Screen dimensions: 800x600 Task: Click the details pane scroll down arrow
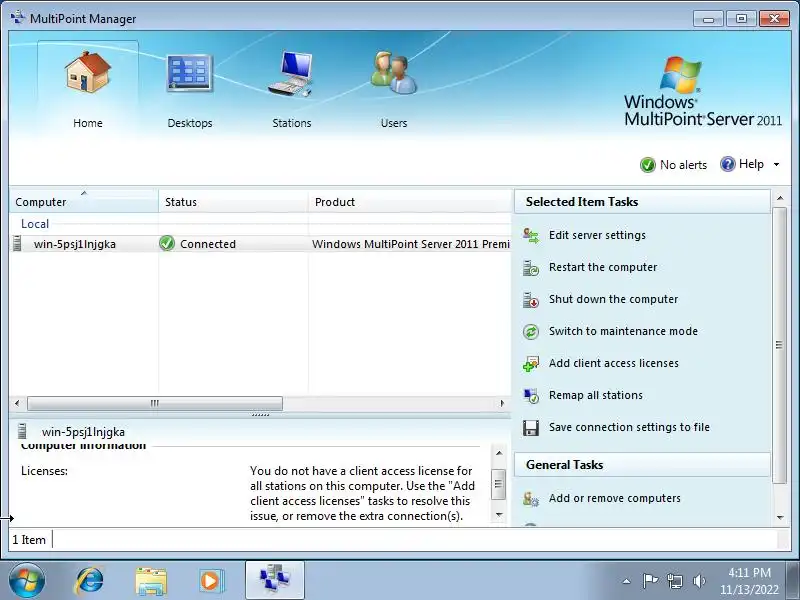499,515
